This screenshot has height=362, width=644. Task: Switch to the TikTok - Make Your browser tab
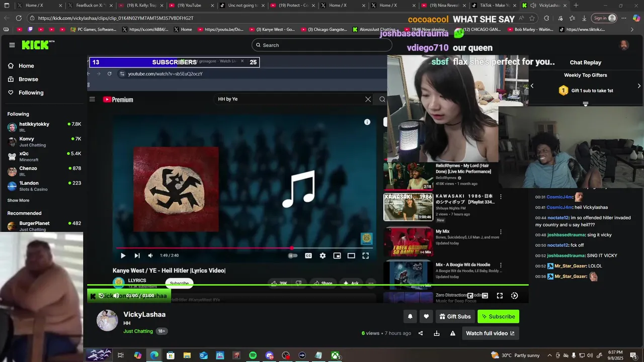493,5
